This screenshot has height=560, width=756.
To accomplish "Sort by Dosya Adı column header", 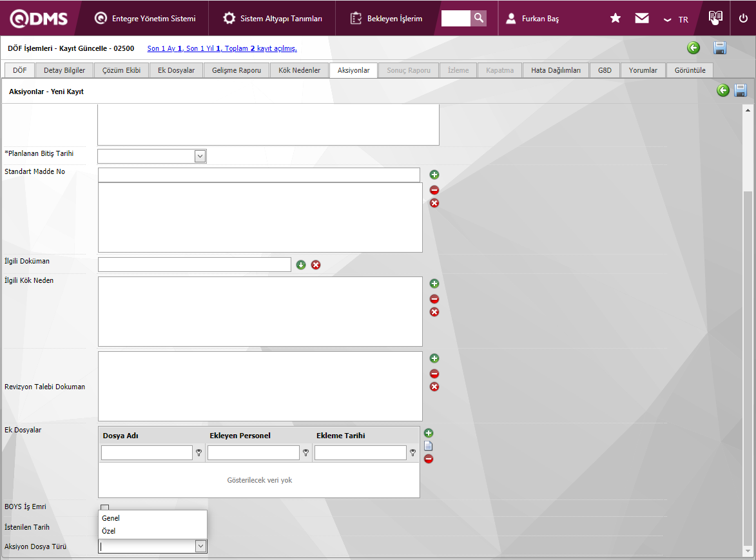I will (121, 436).
